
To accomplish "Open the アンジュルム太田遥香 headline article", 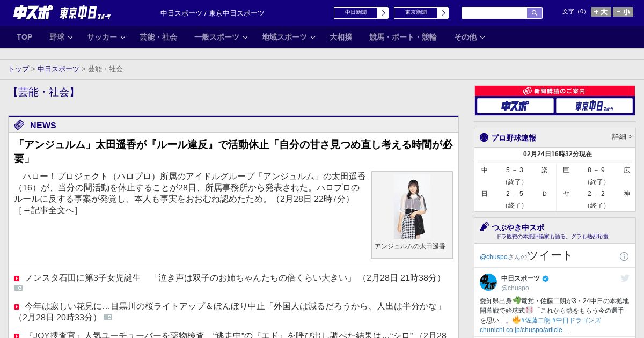I will tap(233, 151).
